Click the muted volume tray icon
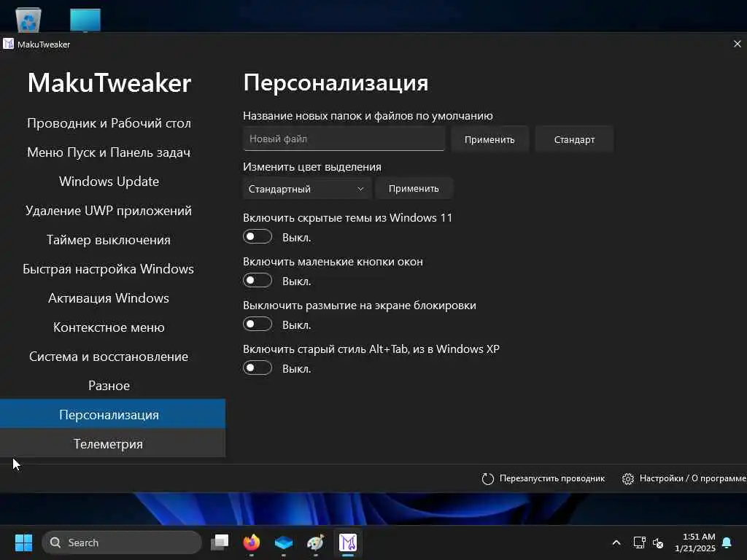Viewport: 747px width, 560px height. pos(658,542)
